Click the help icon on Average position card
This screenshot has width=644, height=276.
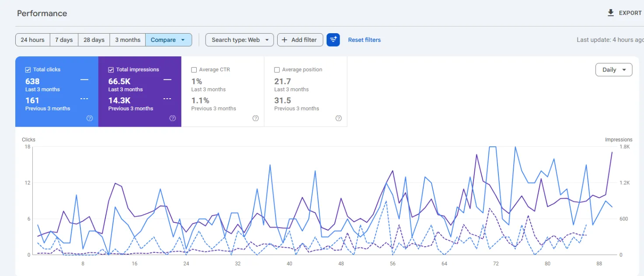pyautogui.click(x=338, y=118)
